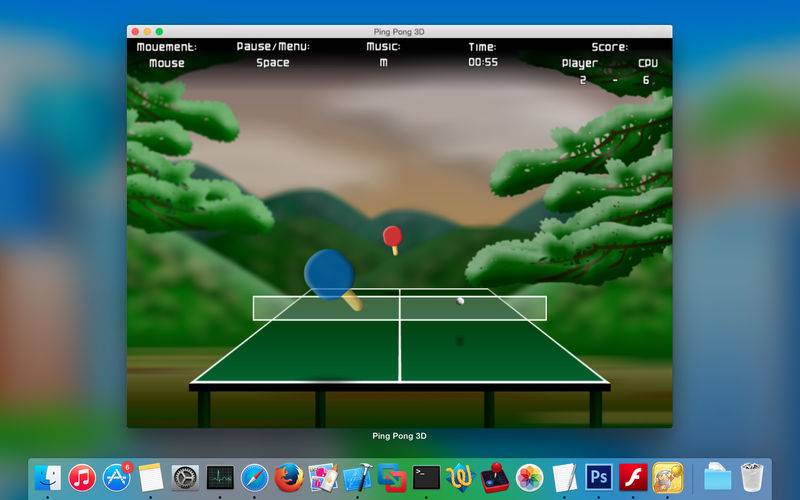Click the CPU score value 6

(x=646, y=80)
